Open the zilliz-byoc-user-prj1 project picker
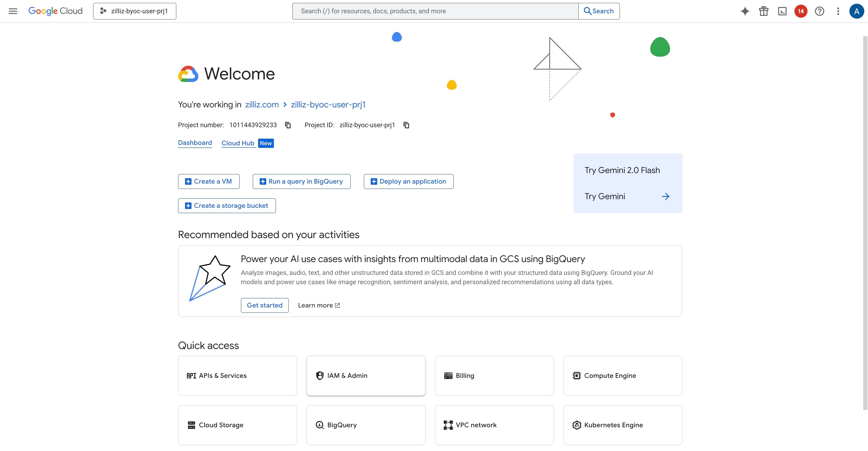Image resolution: width=868 pixels, height=451 pixels. 135,11
